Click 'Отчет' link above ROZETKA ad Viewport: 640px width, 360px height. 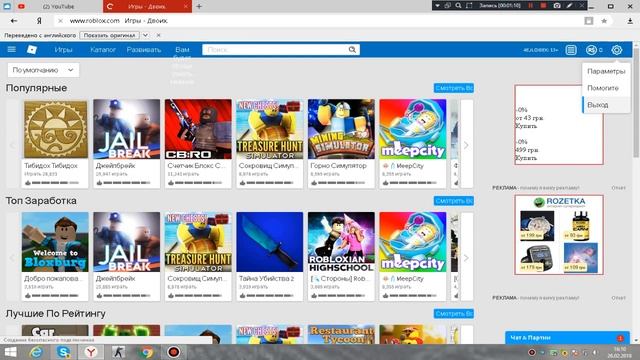coord(618,188)
